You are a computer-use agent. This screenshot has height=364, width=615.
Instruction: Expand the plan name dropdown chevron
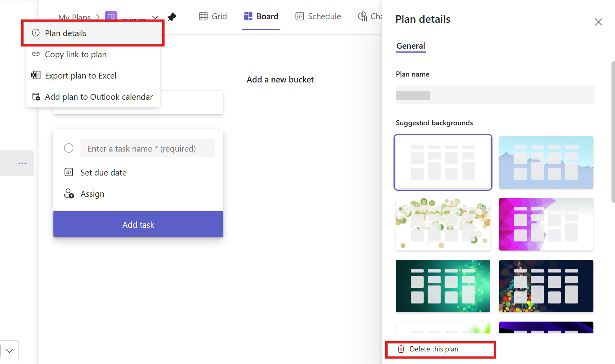click(155, 17)
